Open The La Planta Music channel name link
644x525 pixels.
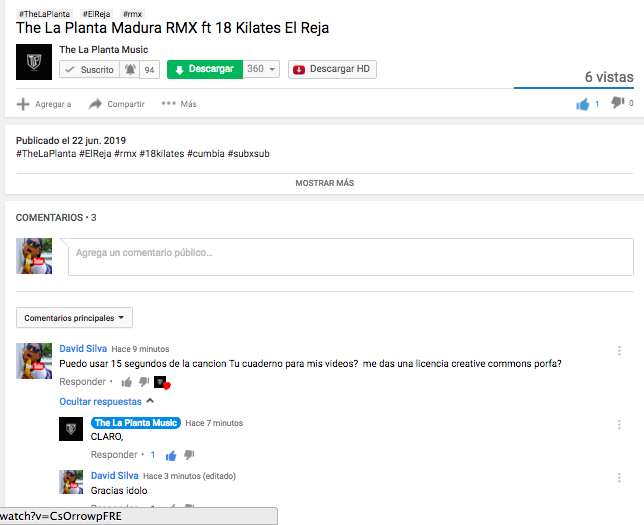coord(104,50)
